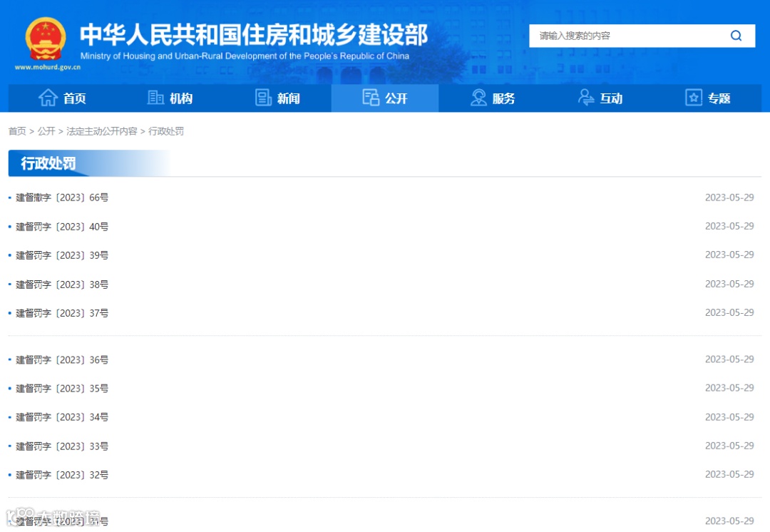Click the date beside 35号 entry
Viewport: 770px width, 532px height.
[x=729, y=388]
